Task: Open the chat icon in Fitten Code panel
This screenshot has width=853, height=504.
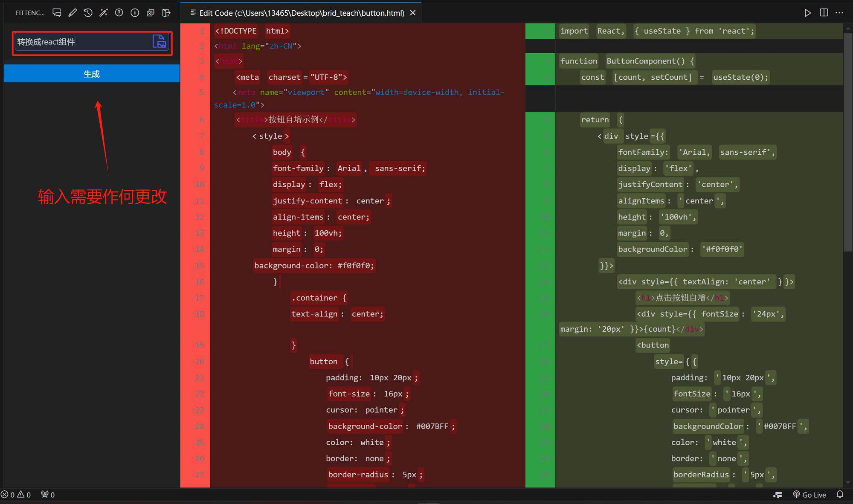Action: click(x=57, y=13)
